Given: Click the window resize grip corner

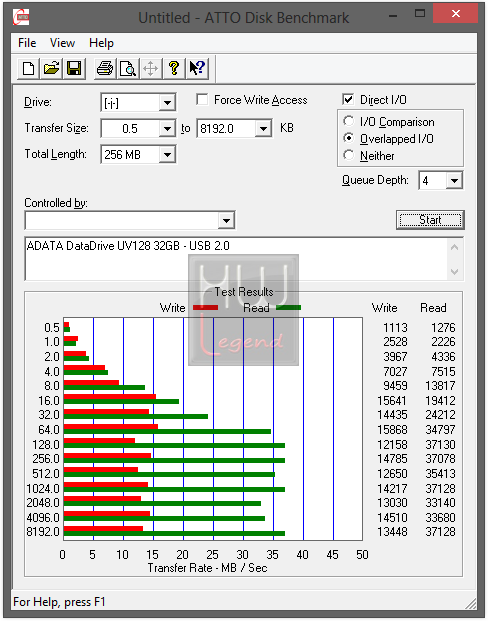Looking at the screenshot, I should point(471,603).
